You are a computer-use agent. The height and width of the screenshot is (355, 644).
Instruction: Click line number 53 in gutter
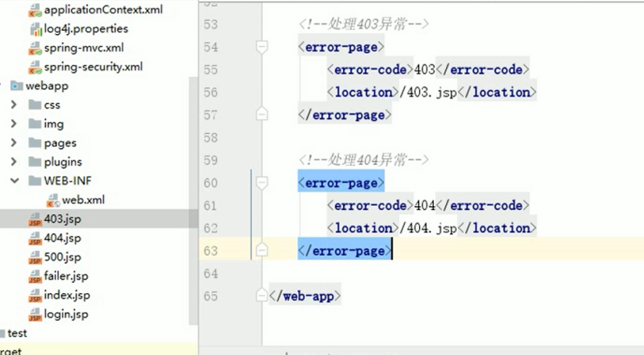[210, 25]
